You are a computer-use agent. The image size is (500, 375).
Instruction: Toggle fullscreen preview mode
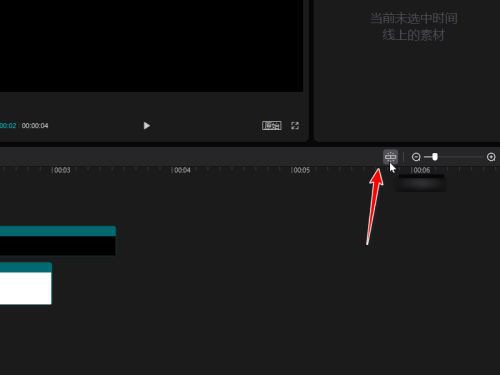pos(295,126)
